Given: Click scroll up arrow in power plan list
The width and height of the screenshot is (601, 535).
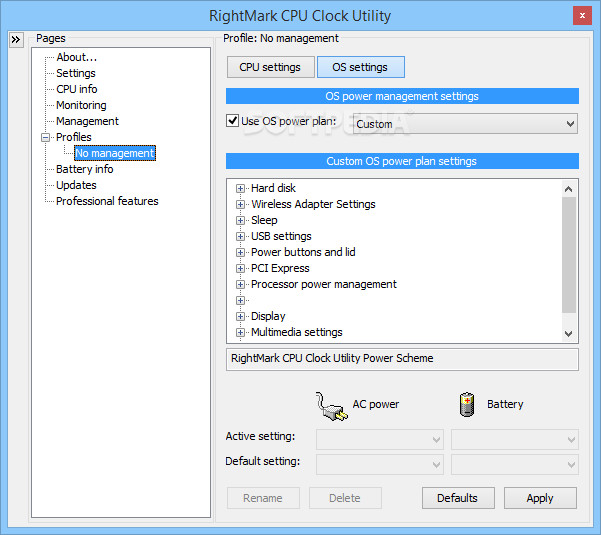Looking at the screenshot, I should 569,189.
